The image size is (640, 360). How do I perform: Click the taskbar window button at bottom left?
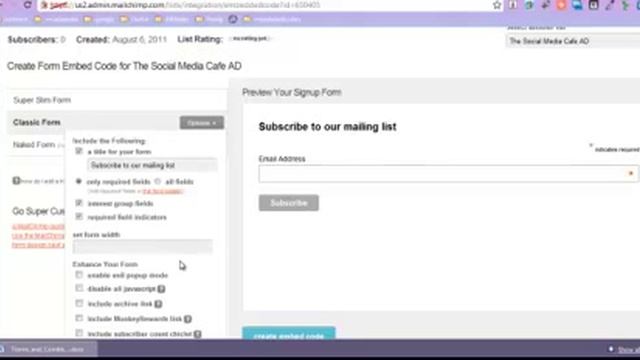coord(48,349)
